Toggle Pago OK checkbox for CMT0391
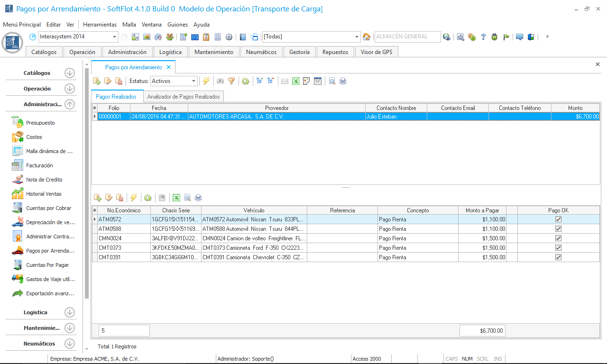607x364 pixels. click(558, 257)
